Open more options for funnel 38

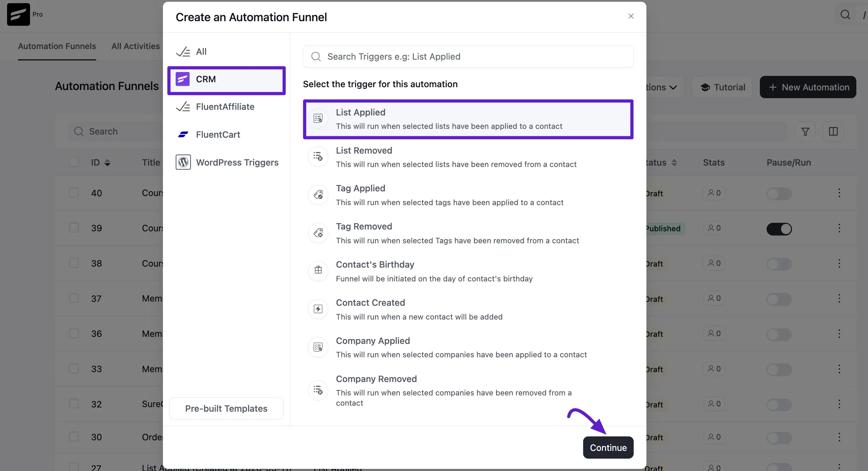[839, 263]
